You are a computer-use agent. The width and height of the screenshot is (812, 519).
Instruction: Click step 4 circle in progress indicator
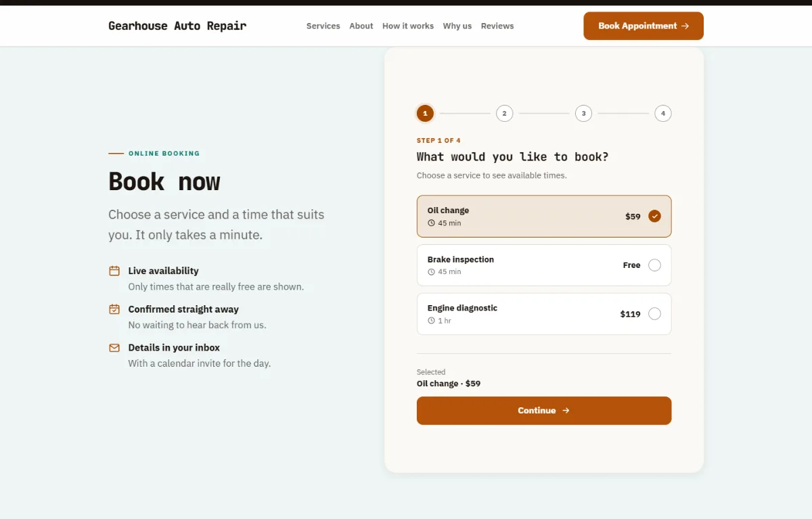click(x=663, y=113)
